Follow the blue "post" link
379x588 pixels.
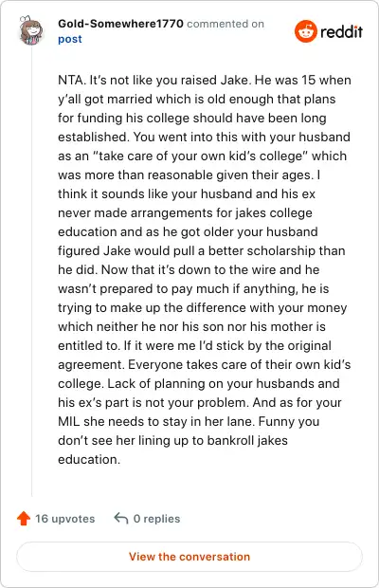click(x=70, y=39)
